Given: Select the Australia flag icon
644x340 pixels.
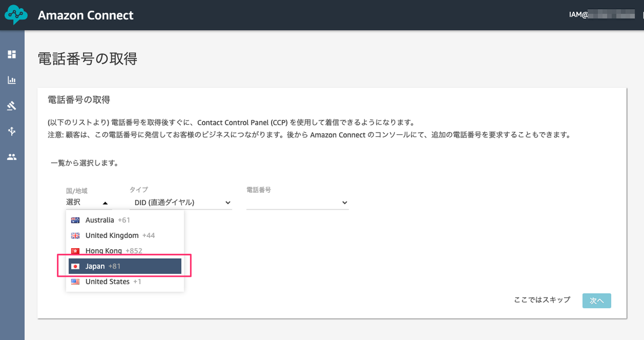Looking at the screenshot, I should coord(75,220).
